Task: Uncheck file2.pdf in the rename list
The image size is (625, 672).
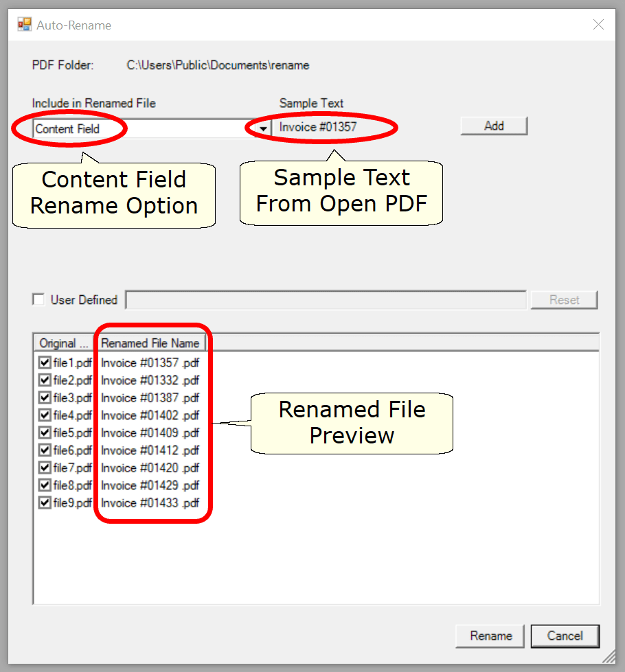Action: [45, 380]
